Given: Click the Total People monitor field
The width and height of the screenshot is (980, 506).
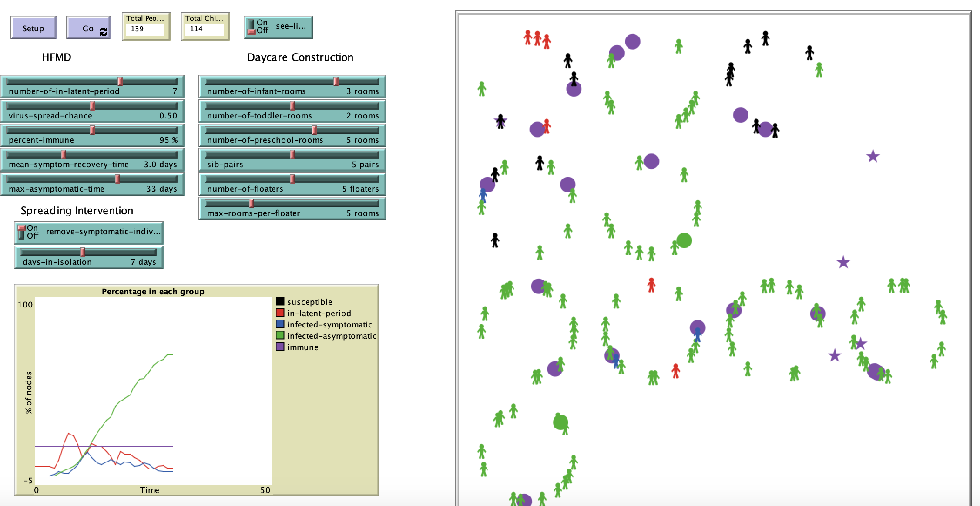Looking at the screenshot, I should (x=145, y=29).
